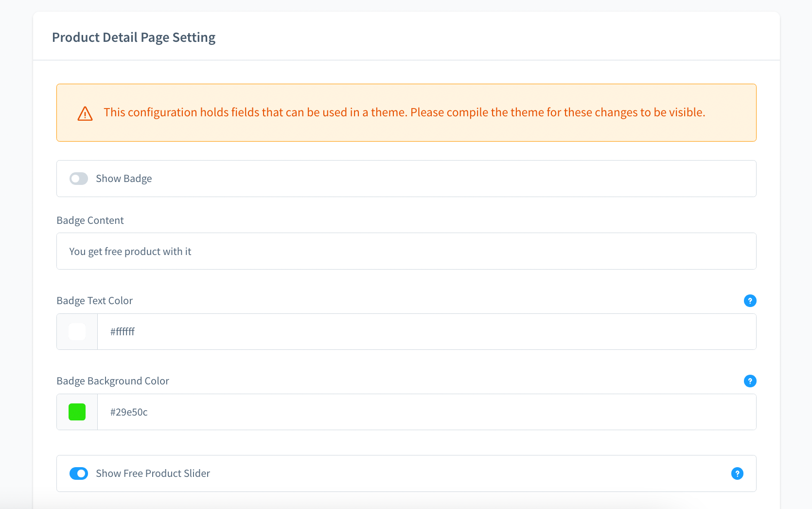812x509 pixels.
Task: Click the Show Free Product Slider label
Action: click(x=153, y=473)
